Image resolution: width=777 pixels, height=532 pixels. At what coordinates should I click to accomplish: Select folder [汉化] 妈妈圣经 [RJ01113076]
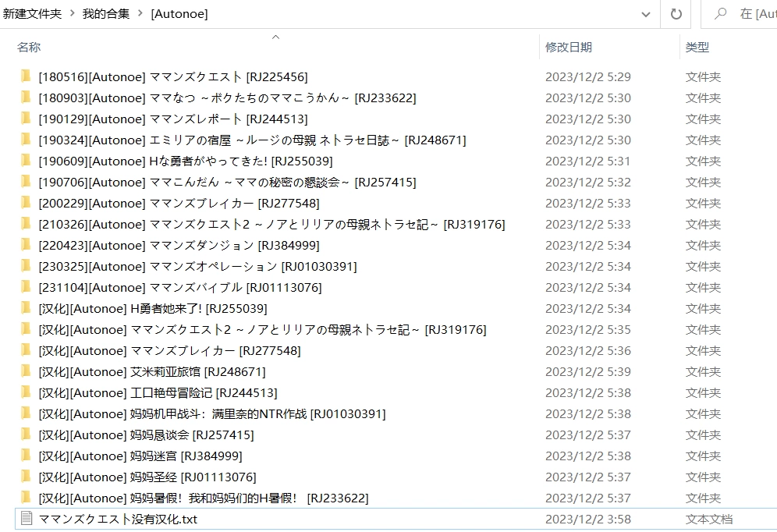[x=147, y=477]
